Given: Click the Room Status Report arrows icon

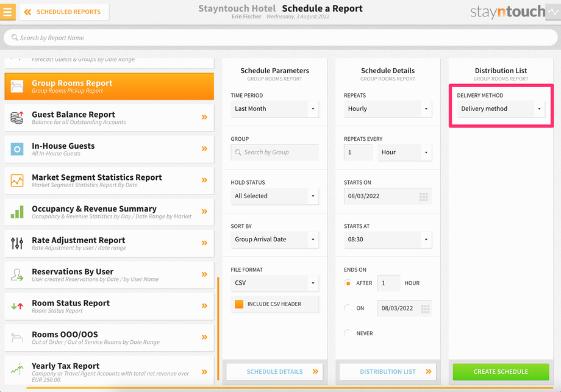Looking at the screenshot, I should [x=17, y=306].
